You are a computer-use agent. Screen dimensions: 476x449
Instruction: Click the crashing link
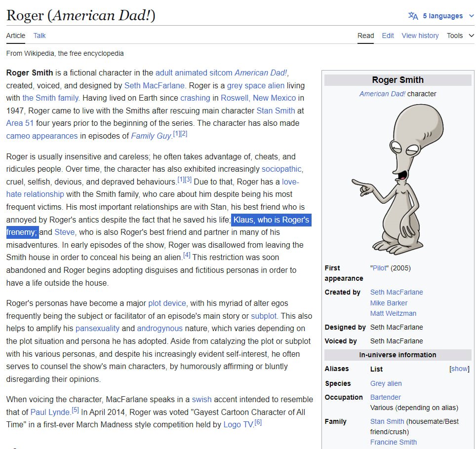pyautogui.click(x=195, y=98)
